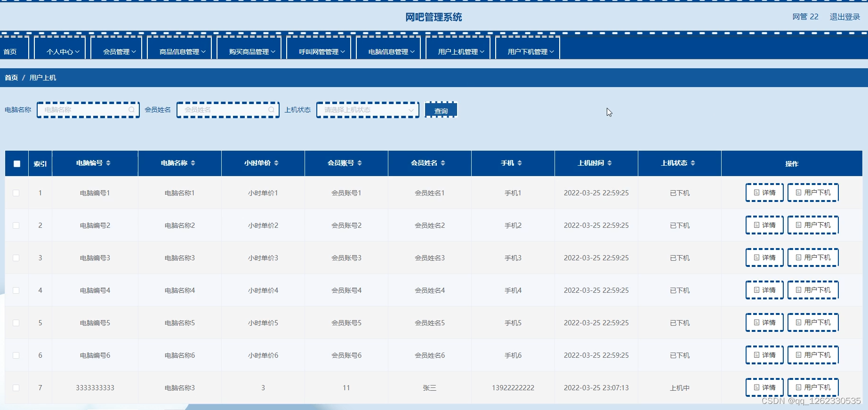Check the checkbox for row 7
Image resolution: width=868 pixels, height=410 pixels.
tap(16, 388)
